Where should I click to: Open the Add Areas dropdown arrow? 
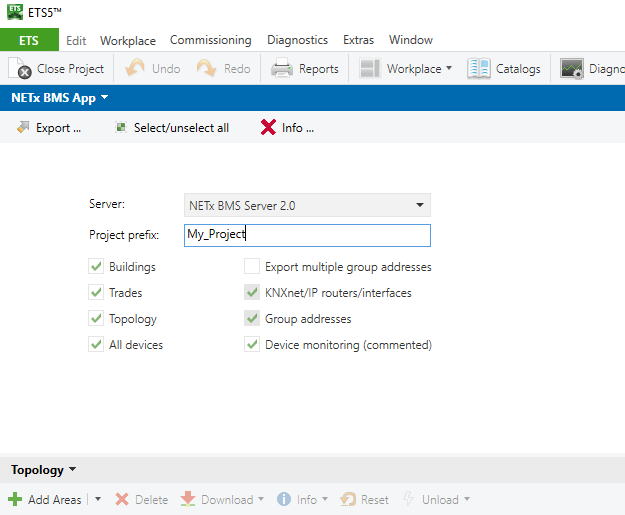pyautogui.click(x=98, y=499)
